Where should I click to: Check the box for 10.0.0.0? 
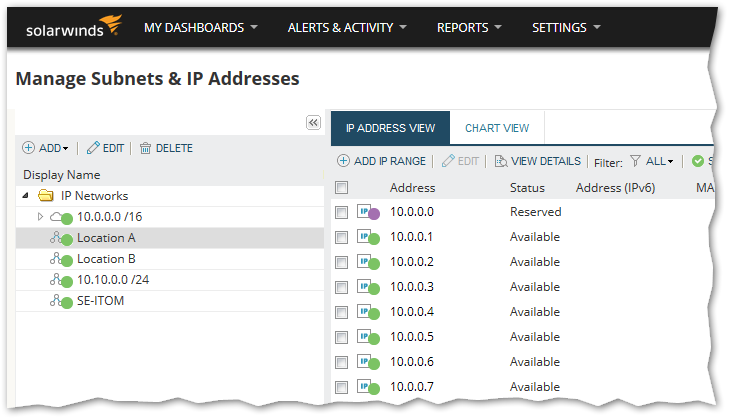tap(341, 213)
